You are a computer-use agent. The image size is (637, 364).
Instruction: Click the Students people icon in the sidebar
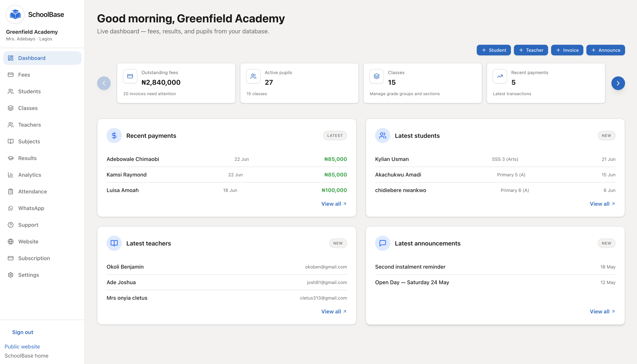click(x=10, y=92)
